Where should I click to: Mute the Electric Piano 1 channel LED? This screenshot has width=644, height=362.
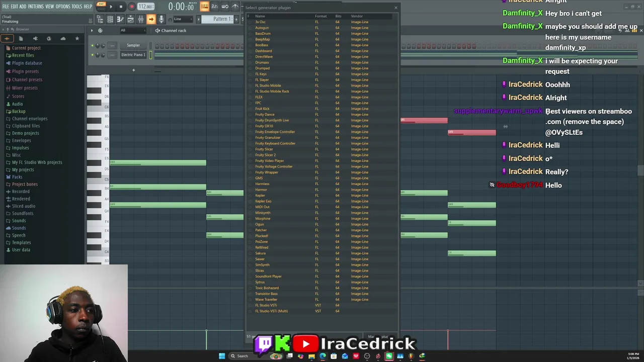pos(92,55)
